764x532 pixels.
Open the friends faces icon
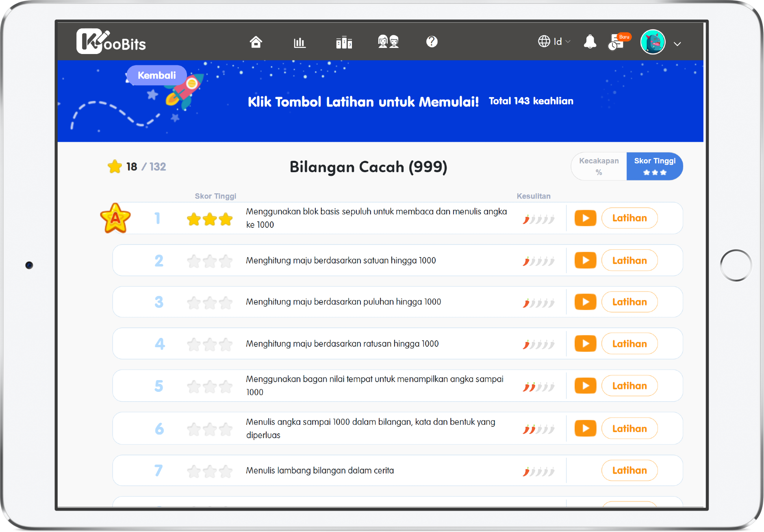click(x=388, y=42)
